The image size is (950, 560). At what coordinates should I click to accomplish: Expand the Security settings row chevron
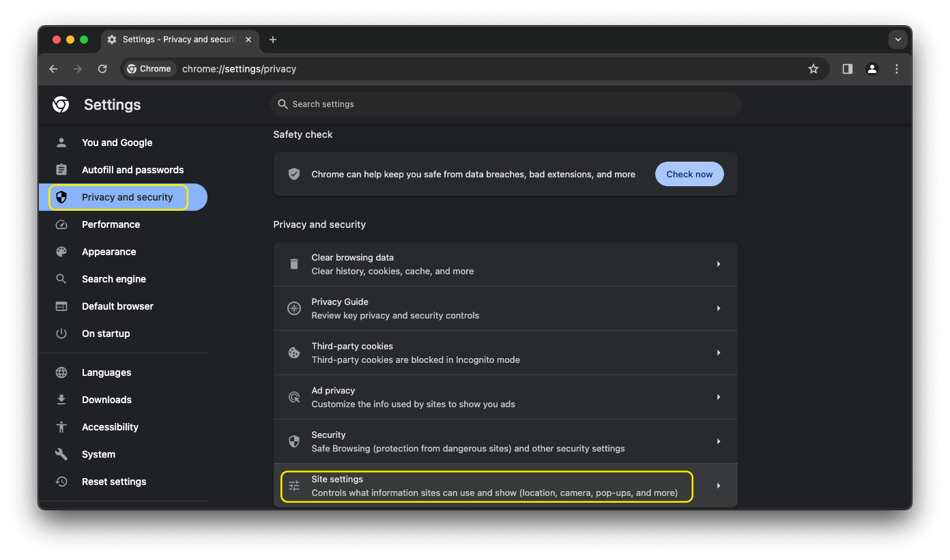718,441
